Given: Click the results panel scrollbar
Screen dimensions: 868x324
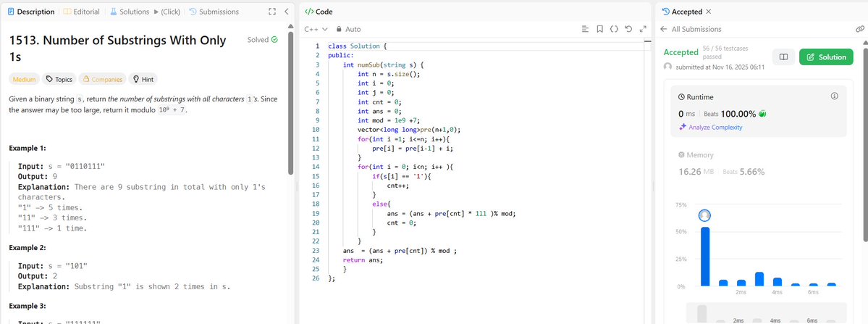Looking at the screenshot, I should 865,144.
